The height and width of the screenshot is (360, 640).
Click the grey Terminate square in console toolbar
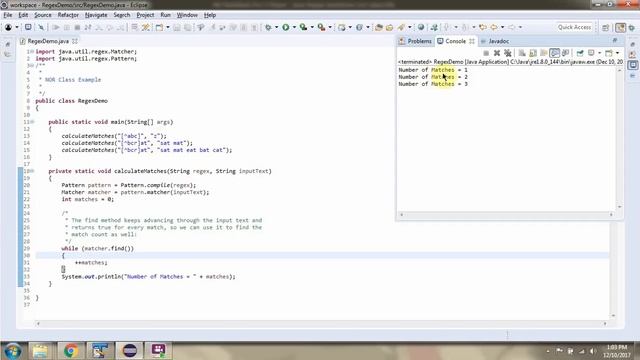[486, 53]
